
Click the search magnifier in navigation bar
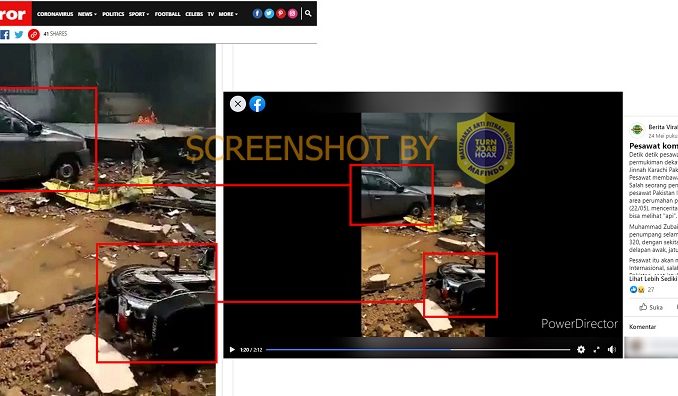coord(308,13)
